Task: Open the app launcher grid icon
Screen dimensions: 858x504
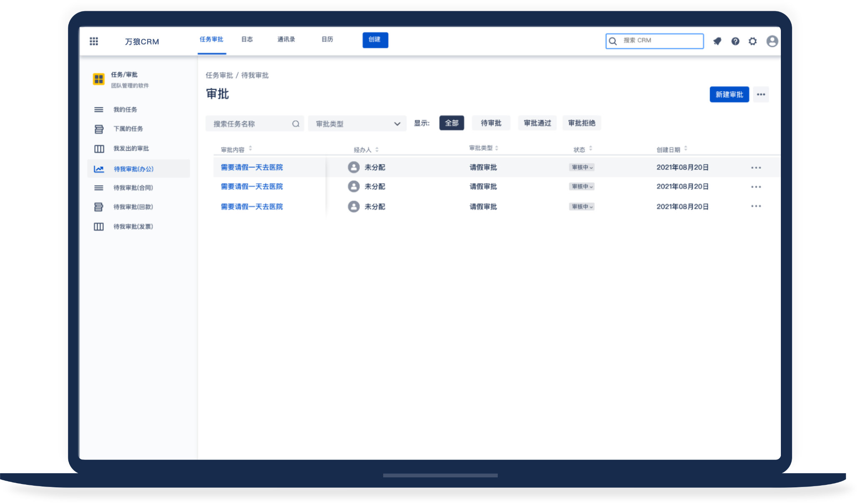Action: [94, 41]
